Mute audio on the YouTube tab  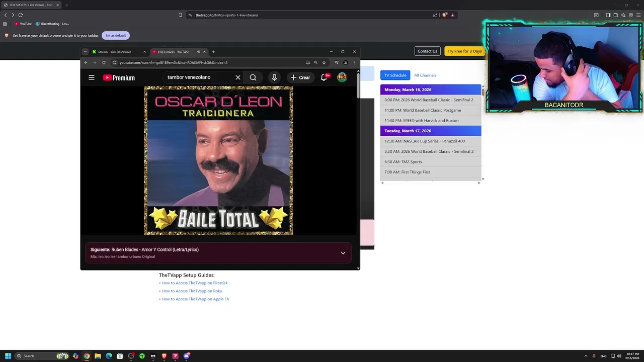(198, 52)
